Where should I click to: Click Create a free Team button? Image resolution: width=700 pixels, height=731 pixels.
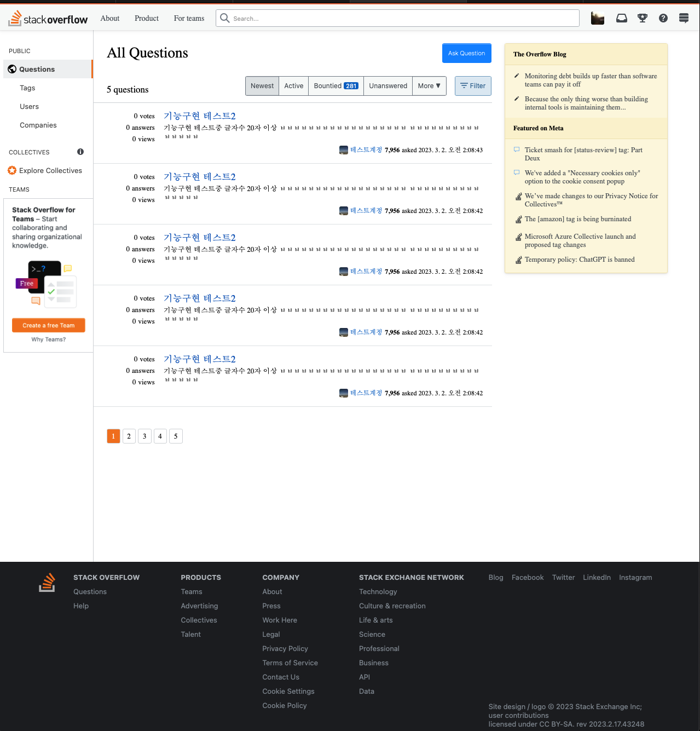point(49,325)
